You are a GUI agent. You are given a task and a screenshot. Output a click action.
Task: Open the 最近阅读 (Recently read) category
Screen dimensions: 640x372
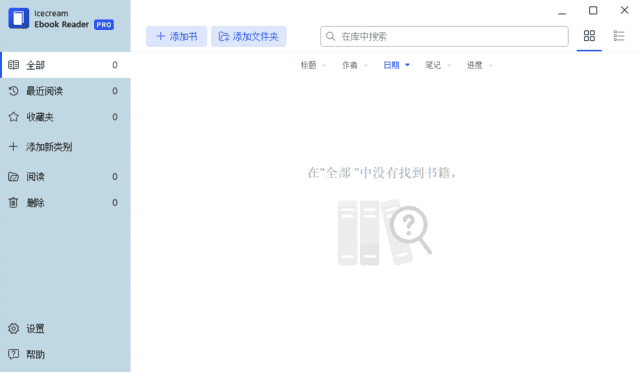[x=65, y=91]
